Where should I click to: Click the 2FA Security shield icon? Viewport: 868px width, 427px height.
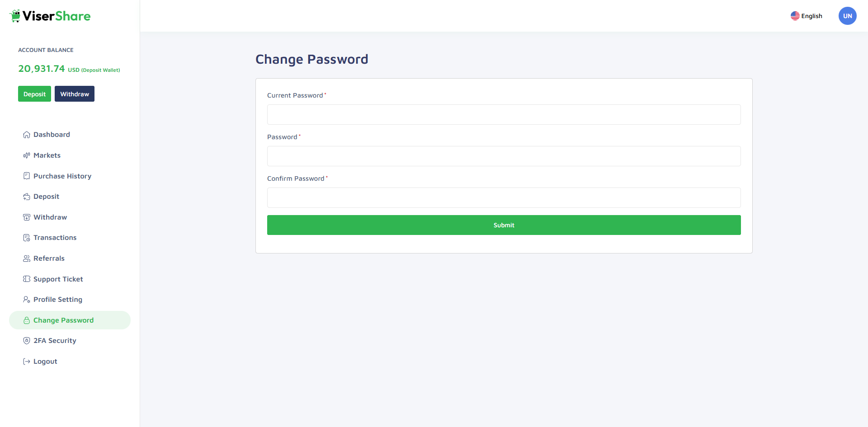pos(27,341)
